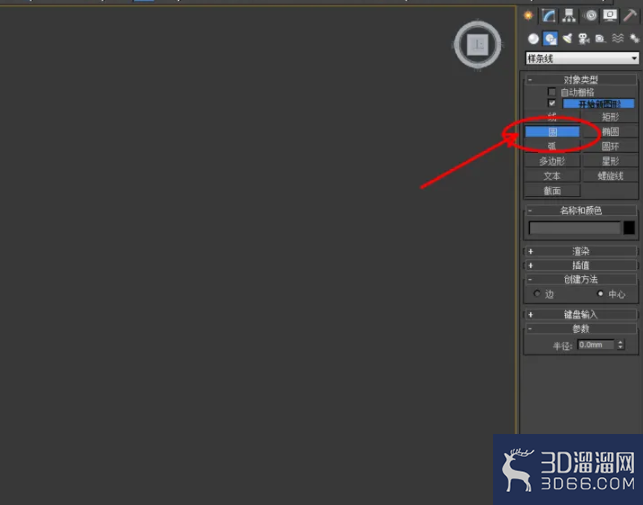The height and width of the screenshot is (505, 643).
Task: Choose the 多边形 polygon button
Action: click(552, 161)
